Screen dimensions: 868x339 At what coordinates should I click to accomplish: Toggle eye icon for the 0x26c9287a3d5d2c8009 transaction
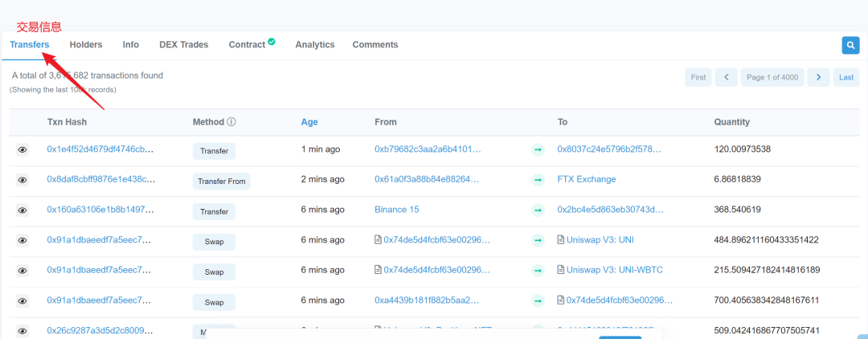point(23,331)
